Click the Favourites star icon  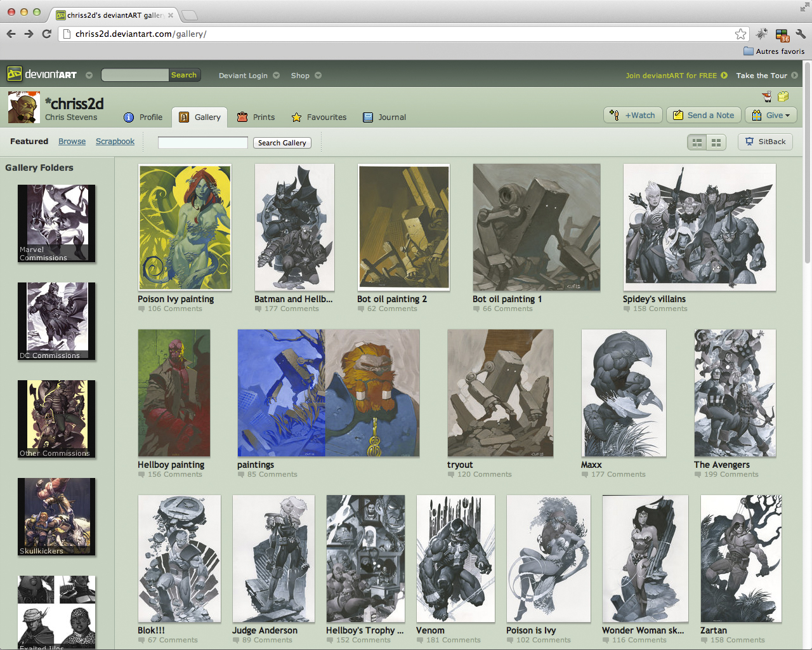pyautogui.click(x=296, y=117)
